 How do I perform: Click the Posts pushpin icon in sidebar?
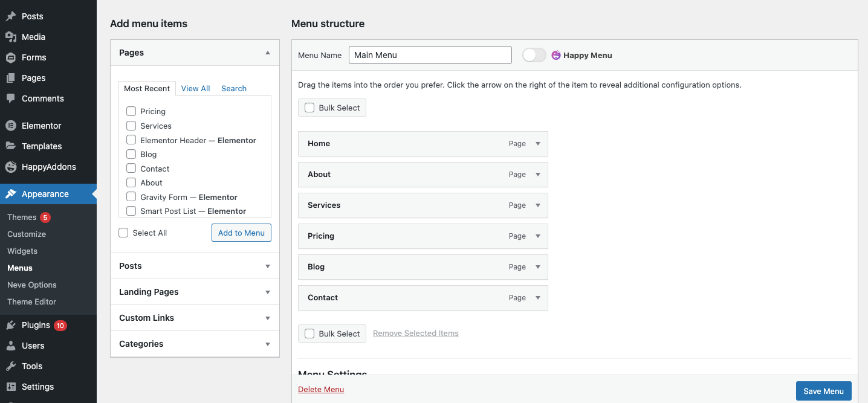[11, 16]
